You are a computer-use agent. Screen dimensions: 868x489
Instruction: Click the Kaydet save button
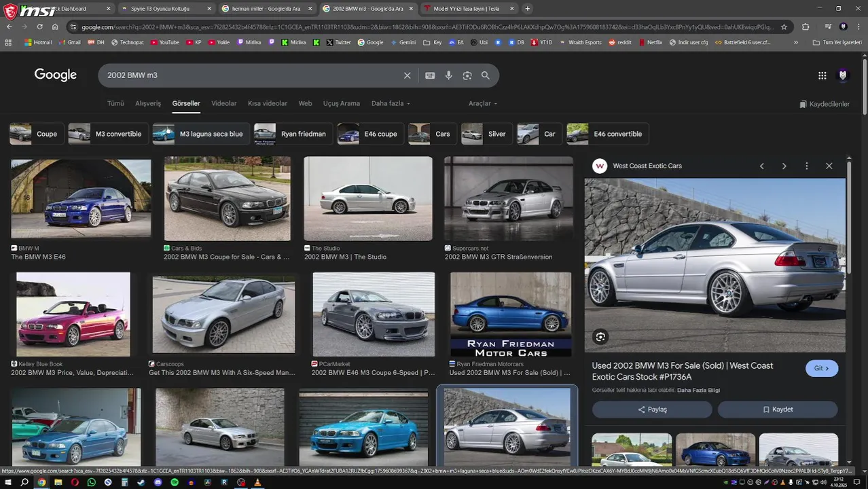click(x=778, y=410)
